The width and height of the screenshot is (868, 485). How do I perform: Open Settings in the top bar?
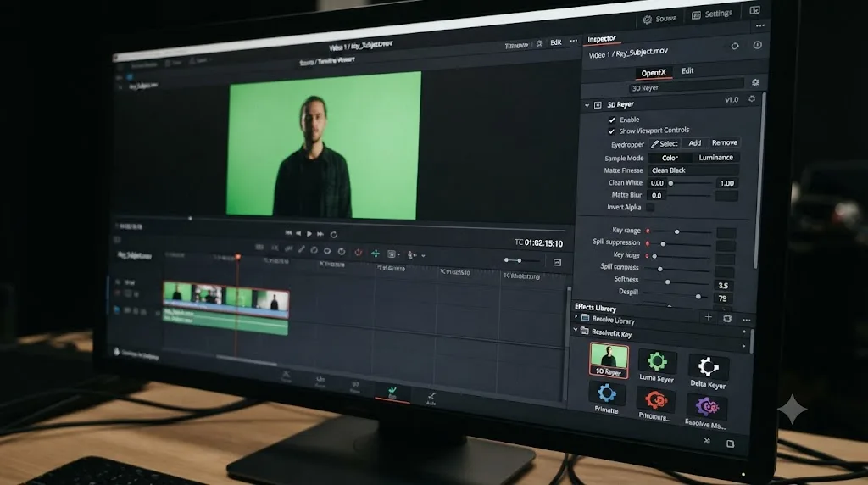[x=712, y=14]
